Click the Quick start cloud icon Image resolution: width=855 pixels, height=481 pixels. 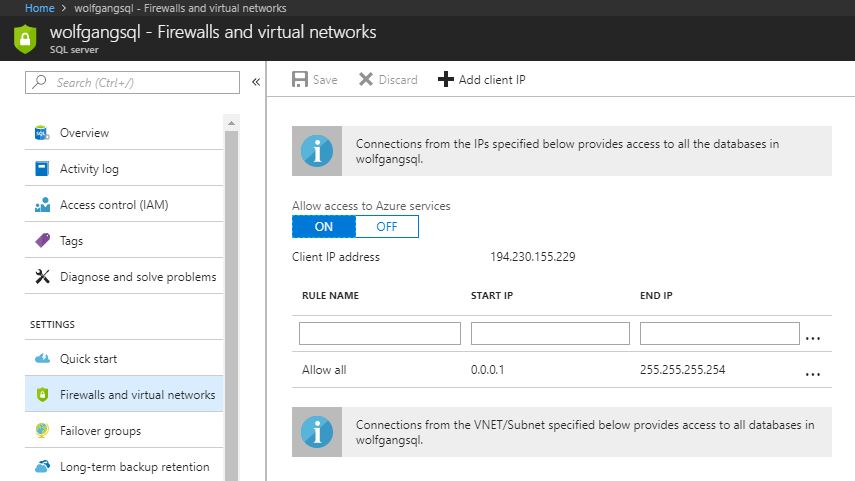[42, 358]
